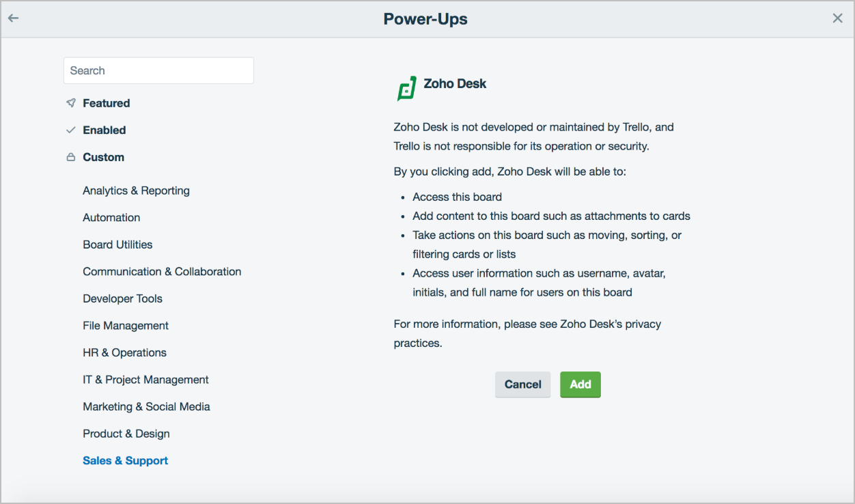This screenshot has height=504, width=855.
Task: Open File Management category
Action: click(x=126, y=326)
